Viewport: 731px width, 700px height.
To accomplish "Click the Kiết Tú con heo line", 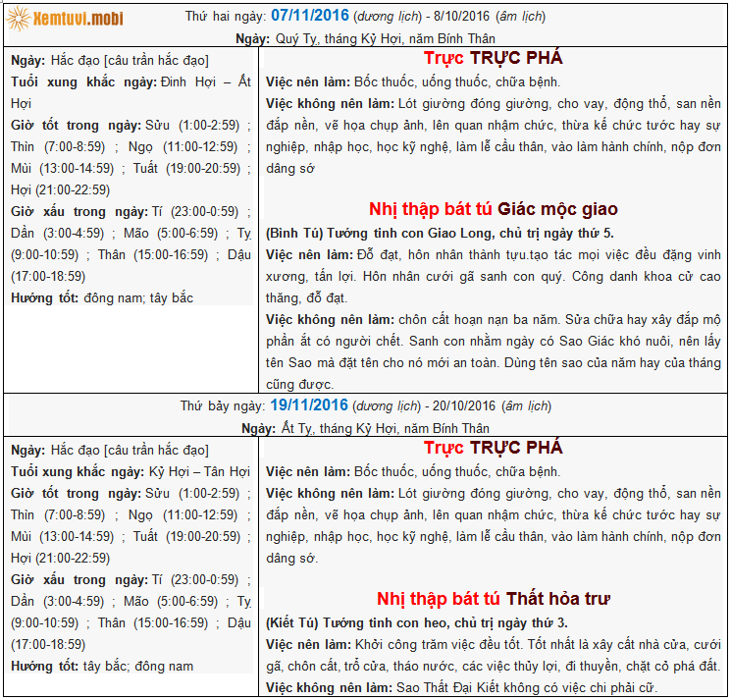I will pyautogui.click(x=416, y=622).
